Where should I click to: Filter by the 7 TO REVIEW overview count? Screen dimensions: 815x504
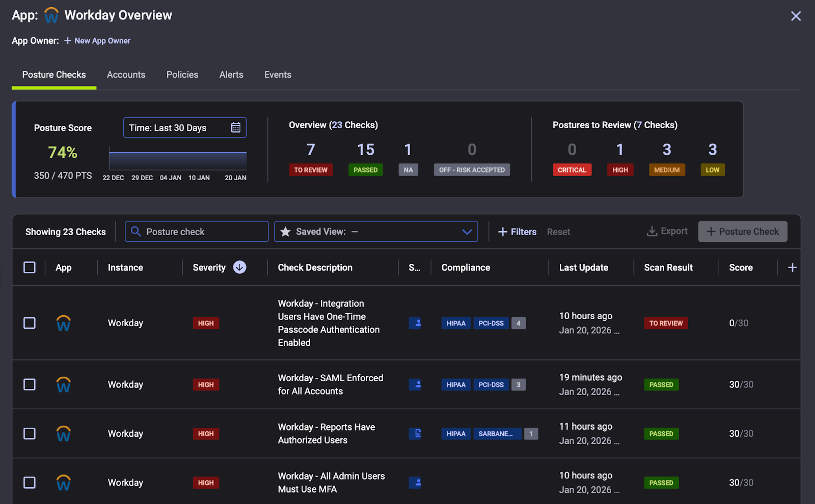311,158
